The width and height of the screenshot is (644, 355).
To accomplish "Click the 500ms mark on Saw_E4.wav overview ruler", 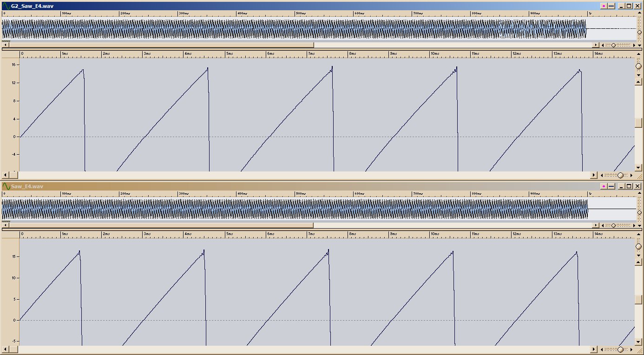I will click(296, 194).
